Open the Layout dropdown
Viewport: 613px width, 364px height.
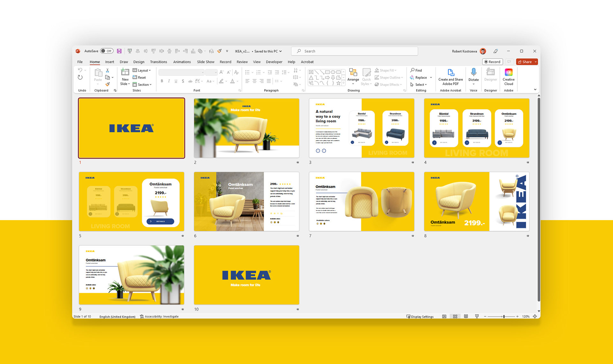[x=142, y=70]
